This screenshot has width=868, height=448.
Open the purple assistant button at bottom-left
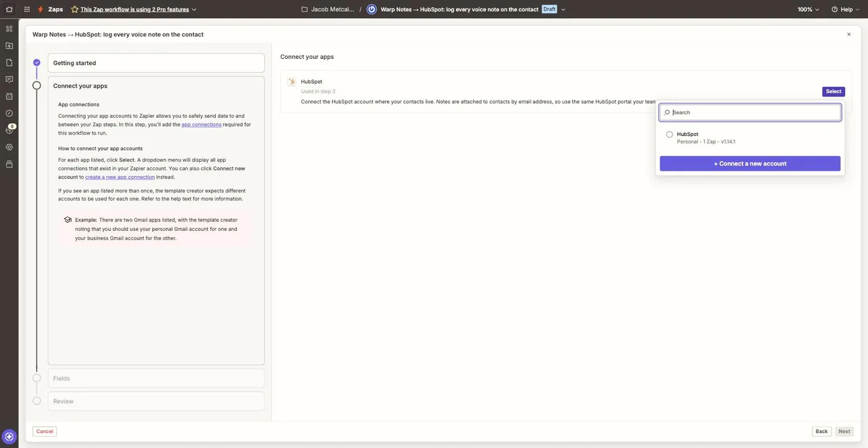tap(9, 436)
